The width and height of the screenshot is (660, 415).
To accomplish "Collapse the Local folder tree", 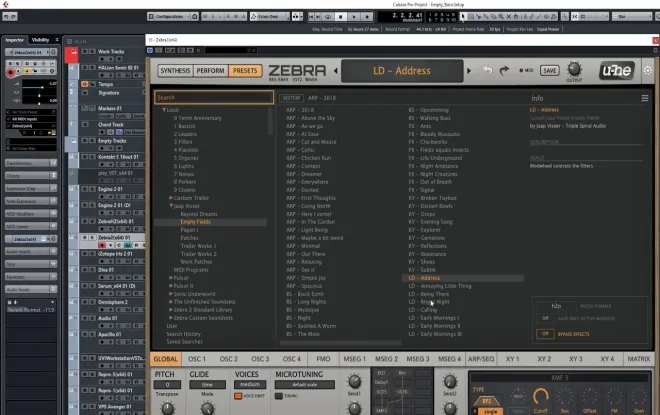I will [x=164, y=110].
